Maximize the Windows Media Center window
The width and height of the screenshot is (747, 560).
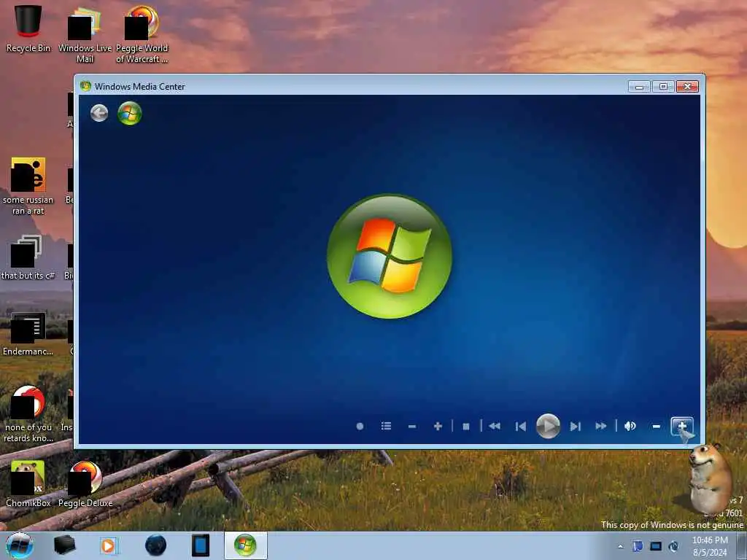pos(663,86)
